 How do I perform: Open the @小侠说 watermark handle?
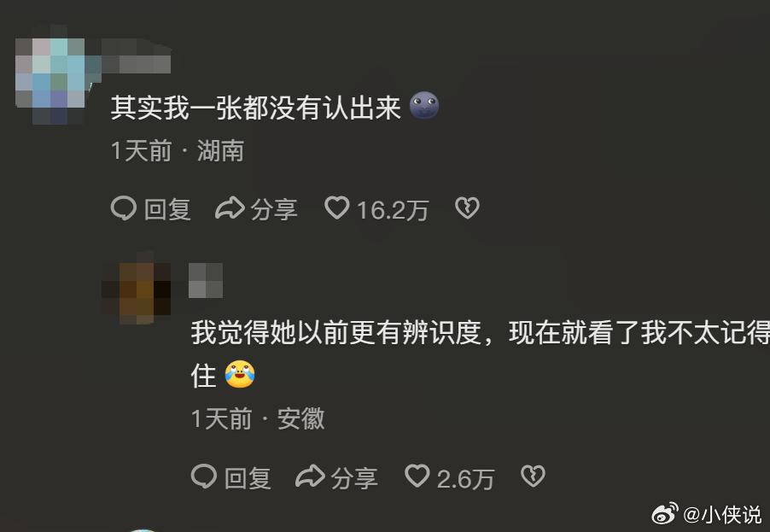[722, 514]
